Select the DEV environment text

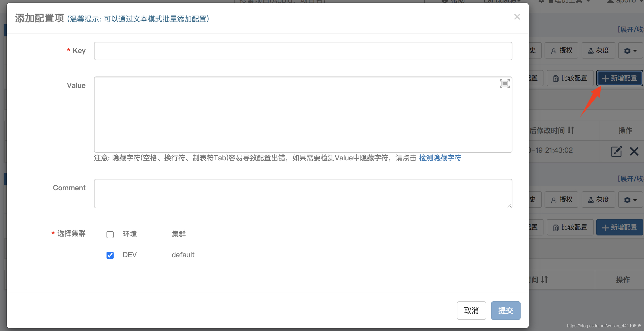[130, 255]
